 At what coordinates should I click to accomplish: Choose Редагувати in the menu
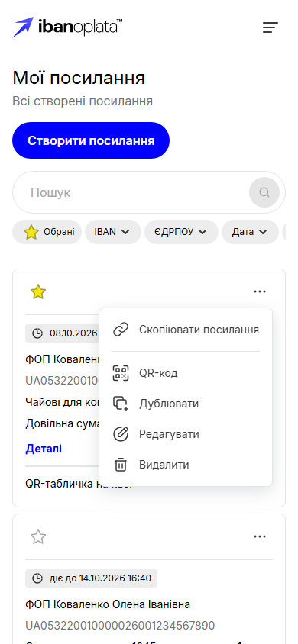coord(186,434)
